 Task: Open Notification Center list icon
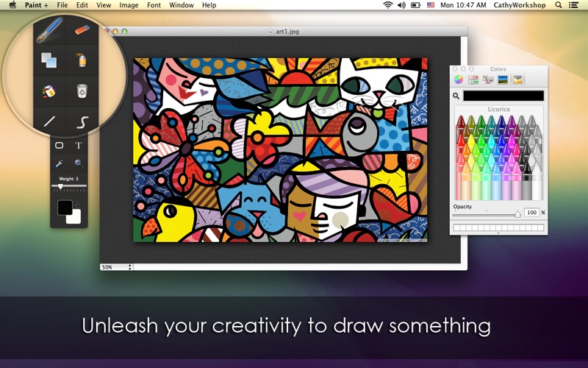click(x=573, y=5)
